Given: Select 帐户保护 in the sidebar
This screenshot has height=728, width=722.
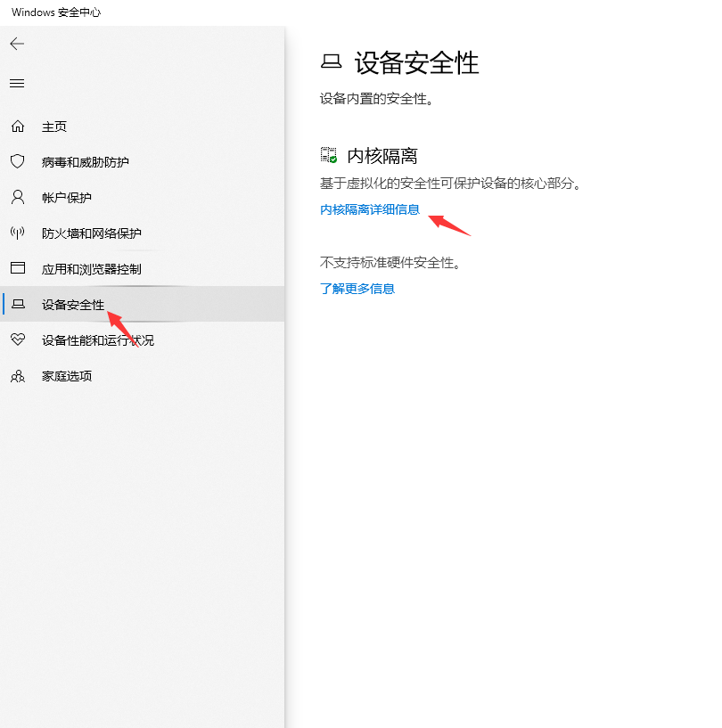Looking at the screenshot, I should (66, 198).
